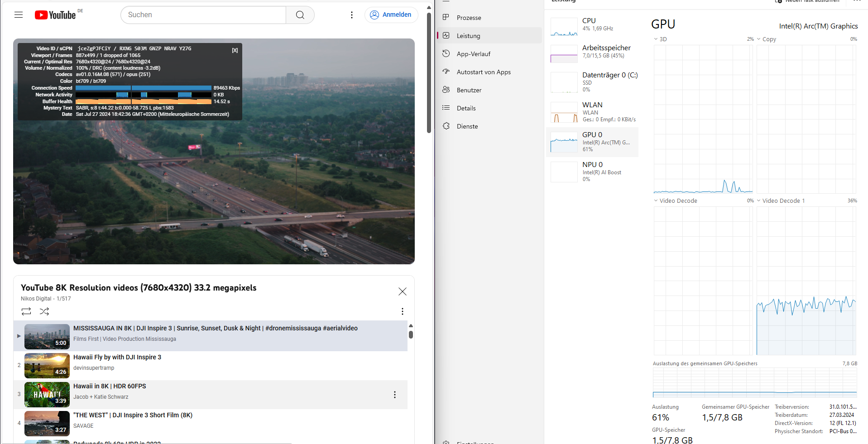Open options for Hawaii in 8K video
The height and width of the screenshot is (444, 868).
394,395
